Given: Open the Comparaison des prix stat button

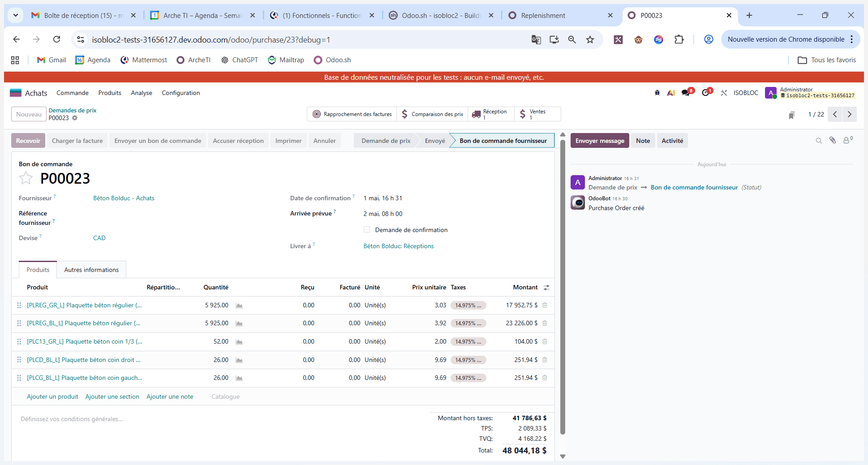Looking at the screenshot, I should [x=432, y=114].
